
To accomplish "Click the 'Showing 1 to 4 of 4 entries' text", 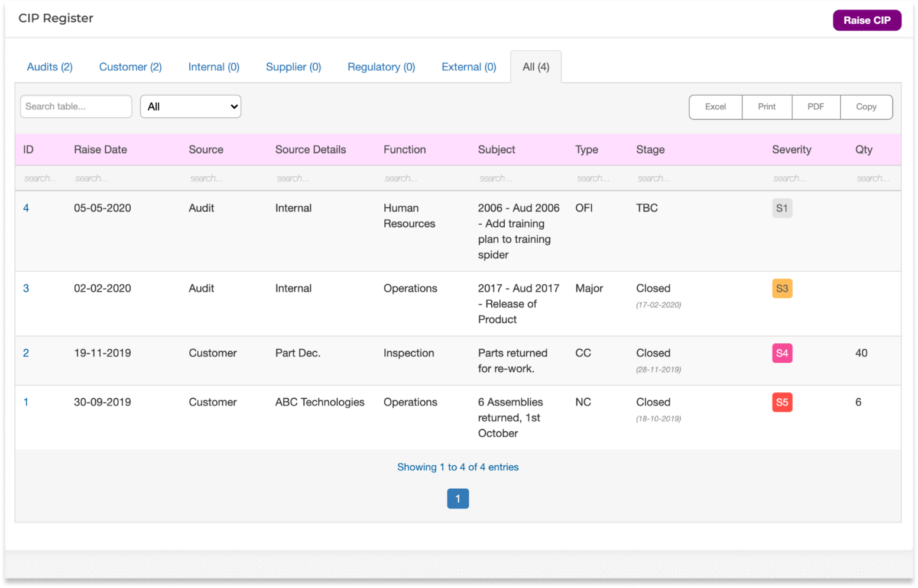I will [x=458, y=467].
